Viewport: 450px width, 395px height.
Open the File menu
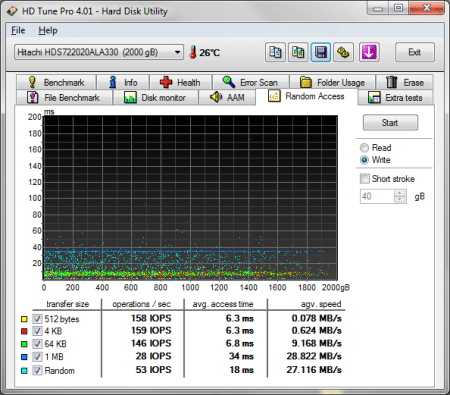pyautogui.click(x=18, y=30)
